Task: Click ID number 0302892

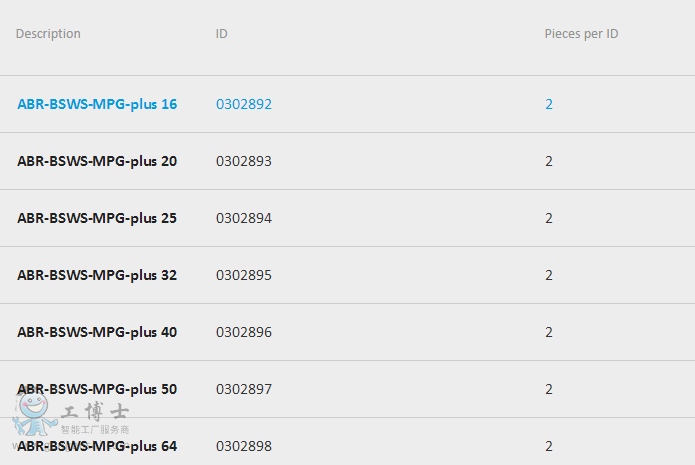Action: pos(244,104)
